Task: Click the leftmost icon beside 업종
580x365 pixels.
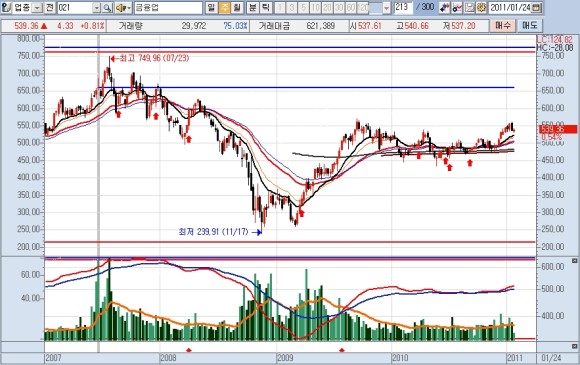Action: click(x=6, y=8)
